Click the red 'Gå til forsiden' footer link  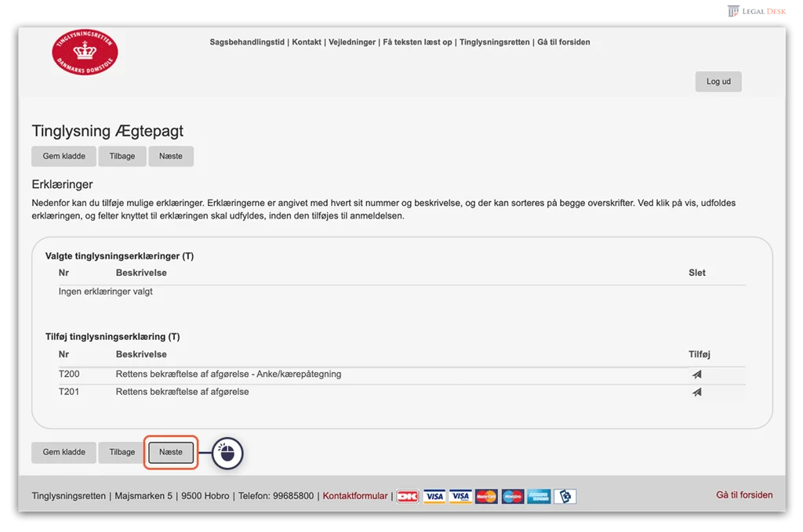click(x=744, y=494)
